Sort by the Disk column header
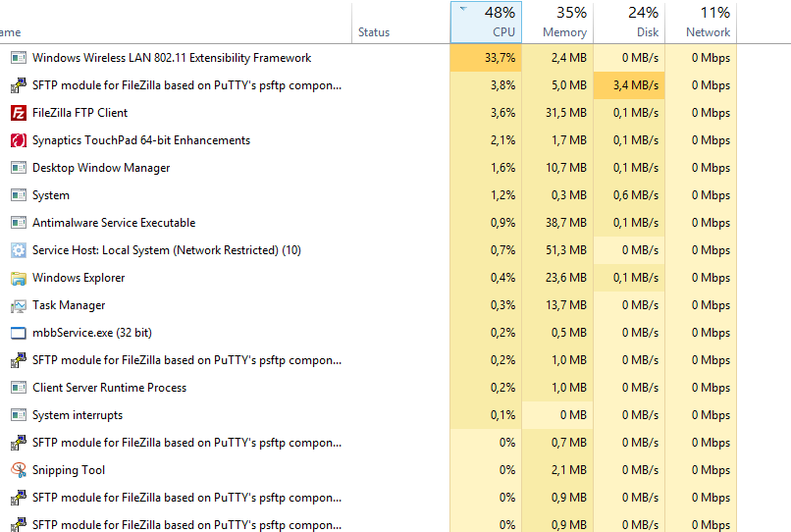 click(629, 23)
